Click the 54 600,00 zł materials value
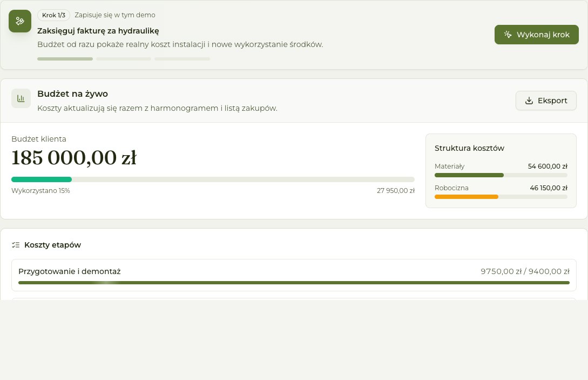This screenshot has height=380, width=588. point(548,166)
